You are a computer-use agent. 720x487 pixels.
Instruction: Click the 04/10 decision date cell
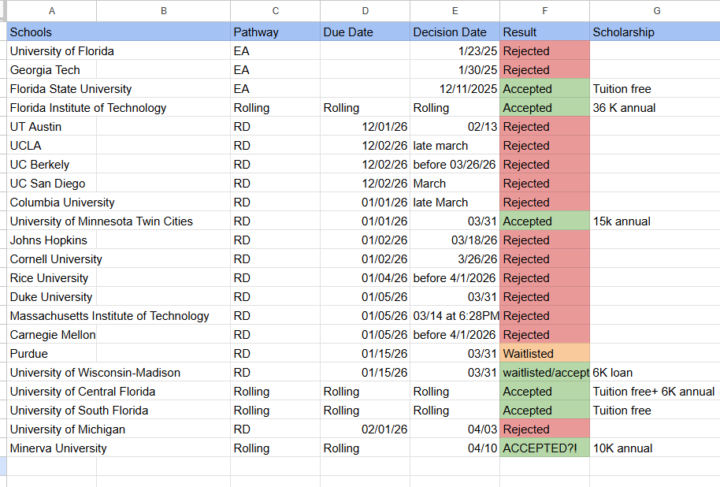pyautogui.click(x=455, y=448)
